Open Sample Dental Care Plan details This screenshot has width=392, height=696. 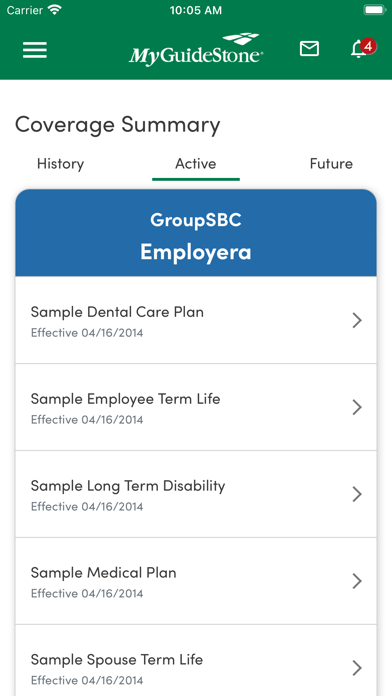196,320
